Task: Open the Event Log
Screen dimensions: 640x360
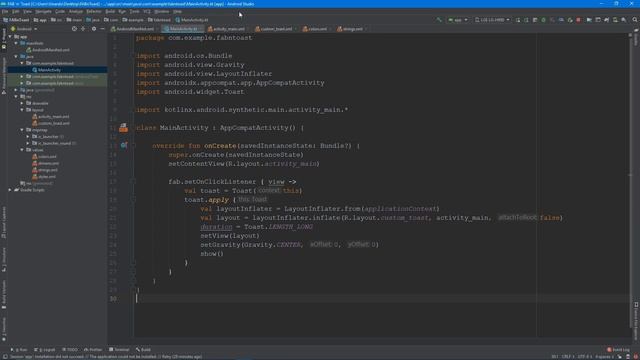Action: 618,350
